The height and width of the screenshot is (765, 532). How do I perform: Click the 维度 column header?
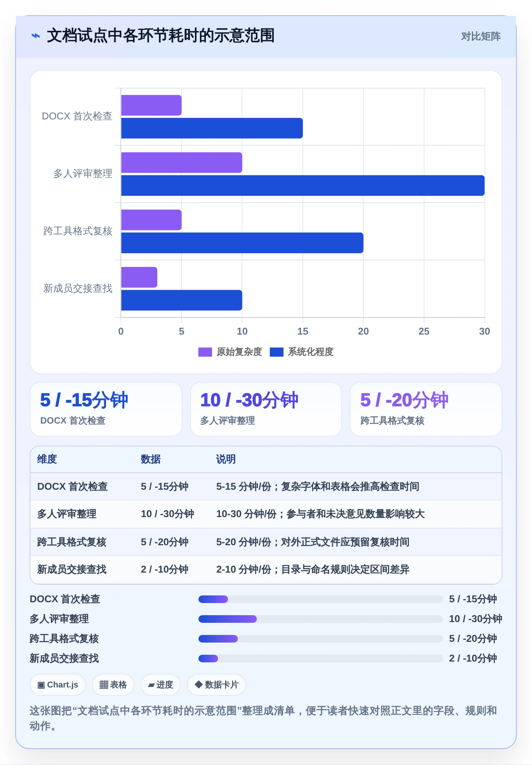click(47, 459)
